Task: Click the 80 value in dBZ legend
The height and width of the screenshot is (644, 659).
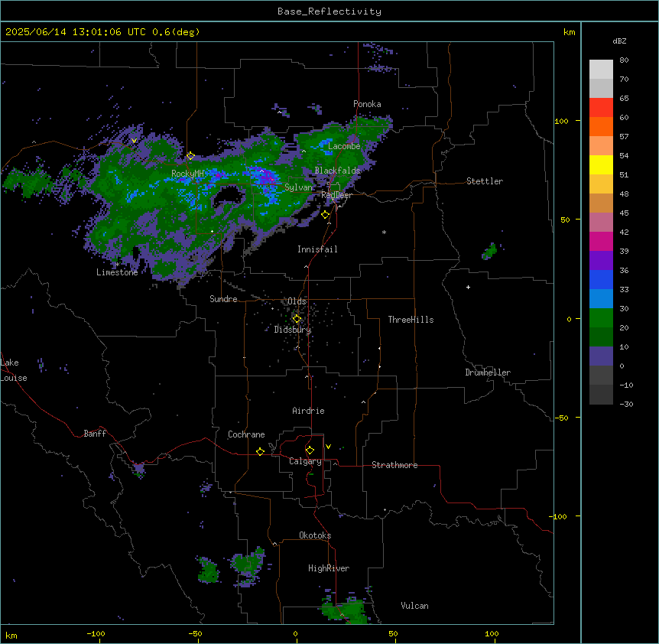Action: coord(624,60)
